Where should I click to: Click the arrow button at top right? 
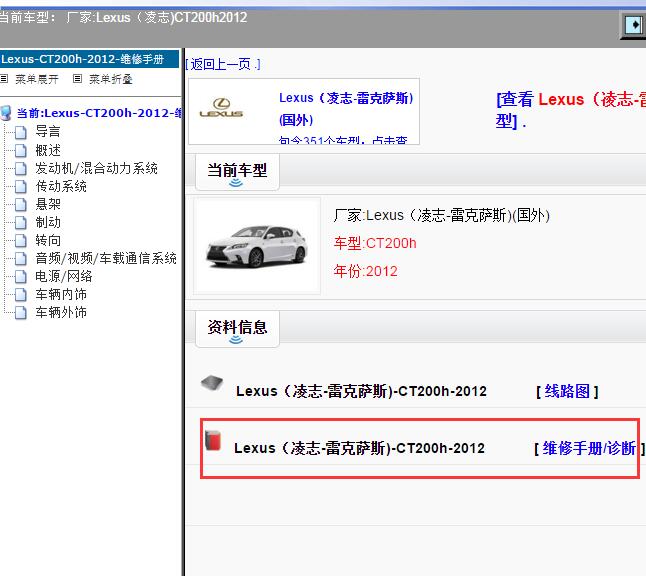click(x=634, y=25)
